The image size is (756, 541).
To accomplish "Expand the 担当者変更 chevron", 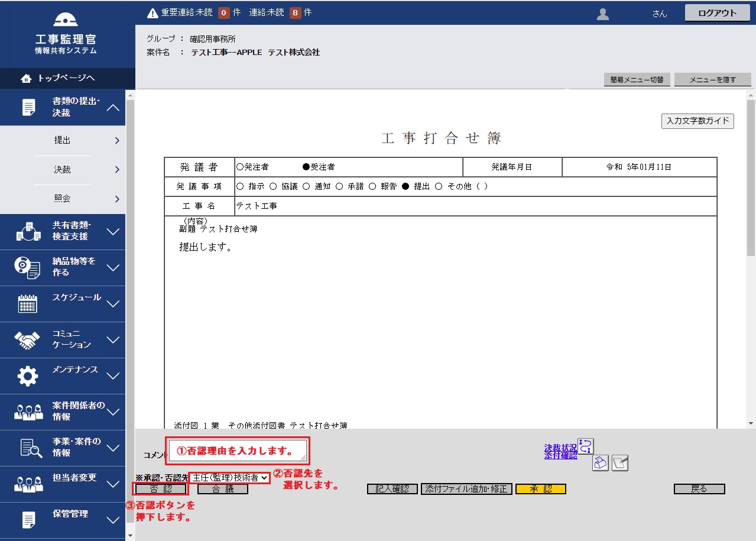I will coord(113,485).
